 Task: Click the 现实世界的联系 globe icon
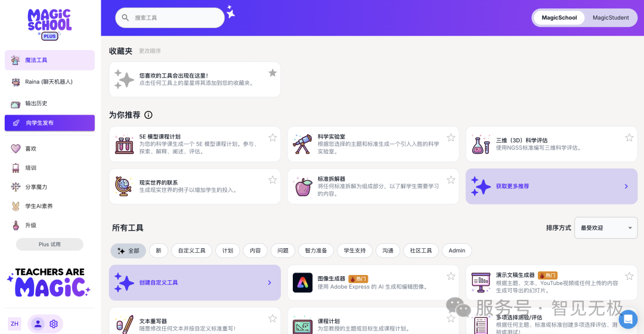click(x=124, y=186)
